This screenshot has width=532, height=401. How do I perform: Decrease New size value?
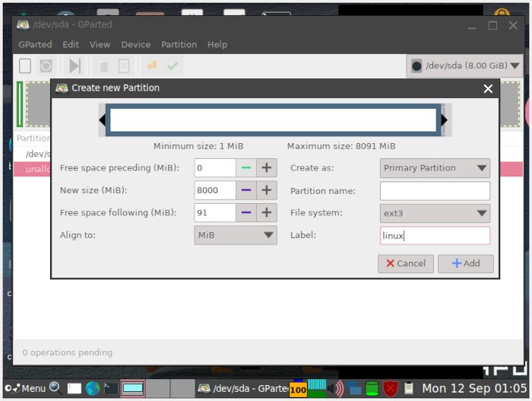pos(246,190)
